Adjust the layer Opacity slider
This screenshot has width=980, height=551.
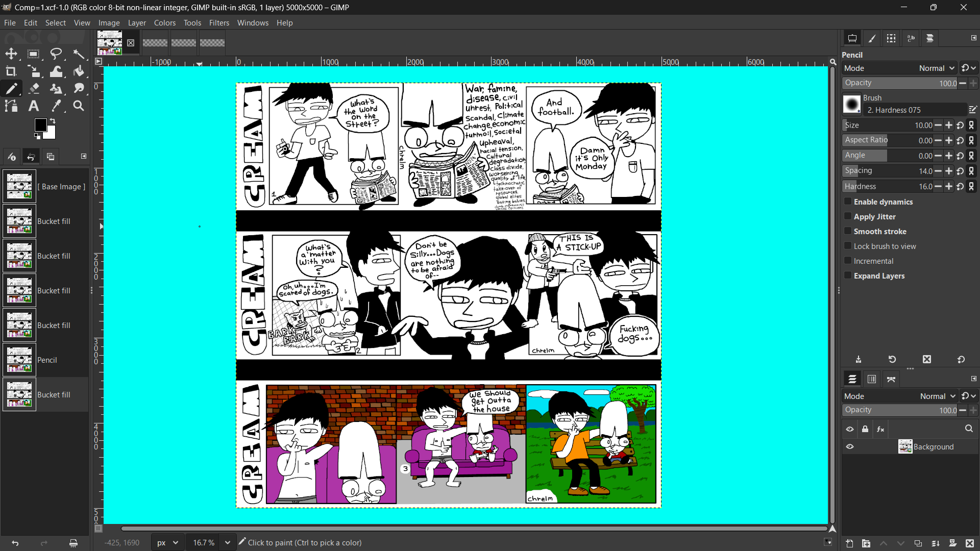point(900,410)
